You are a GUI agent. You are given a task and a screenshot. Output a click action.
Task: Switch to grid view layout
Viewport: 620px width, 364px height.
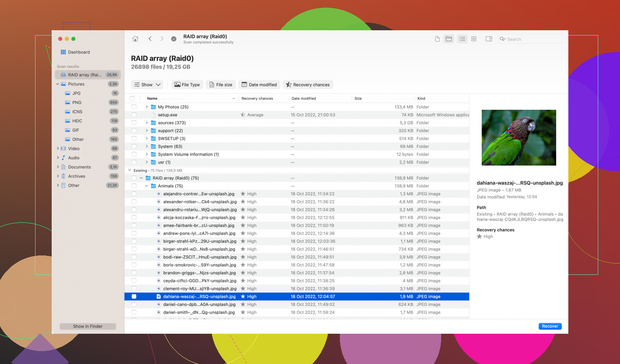(x=474, y=39)
